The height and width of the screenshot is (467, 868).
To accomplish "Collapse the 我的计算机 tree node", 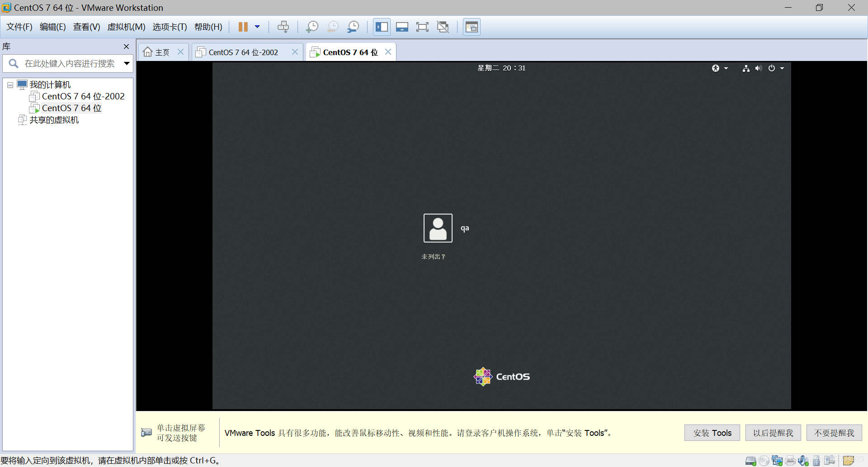I will (x=10, y=85).
